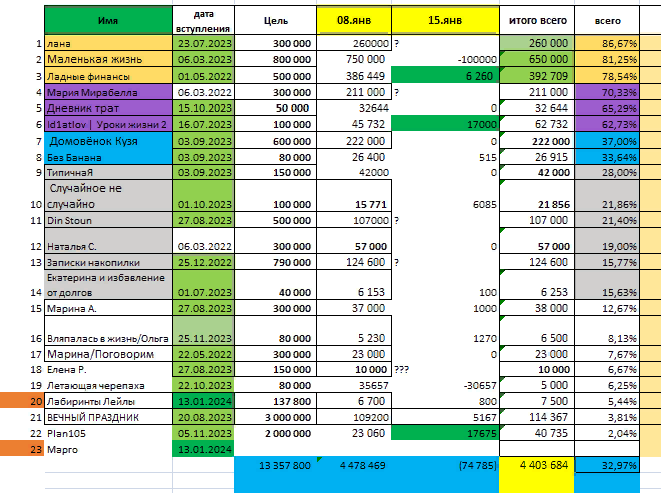The height and width of the screenshot is (493, 661).
Task: Click the 'Din Stoun' name cell
Action: pyautogui.click(x=108, y=220)
